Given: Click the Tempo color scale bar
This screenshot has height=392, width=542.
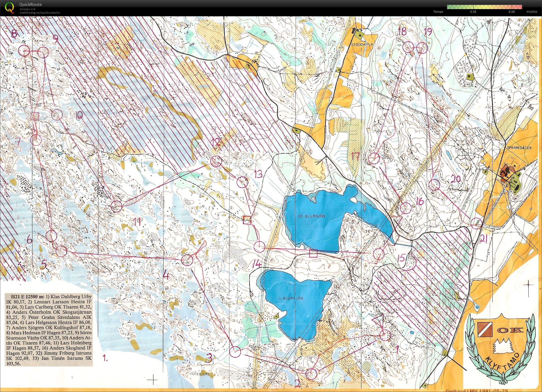Looking at the screenshot, I should 484,7.
